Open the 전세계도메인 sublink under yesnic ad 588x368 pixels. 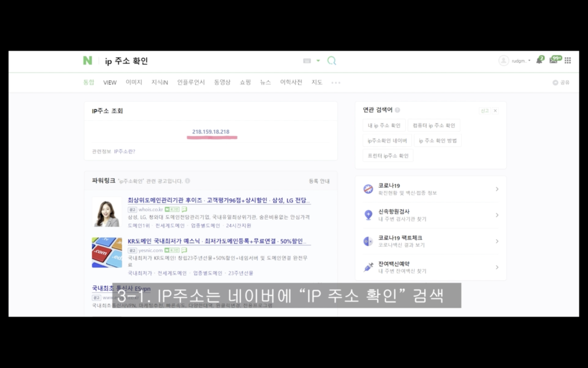pos(172,273)
